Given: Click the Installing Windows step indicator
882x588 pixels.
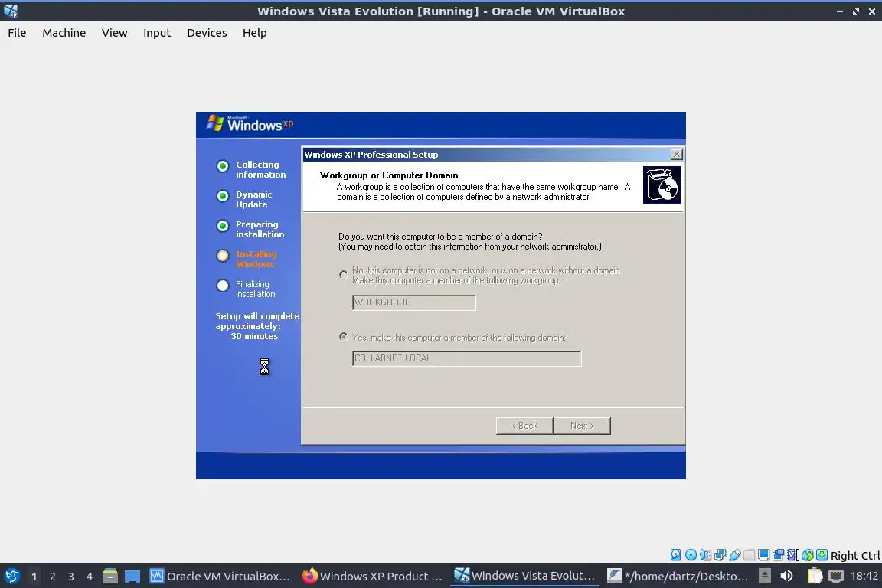Looking at the screenshot, I should [247, 259].
